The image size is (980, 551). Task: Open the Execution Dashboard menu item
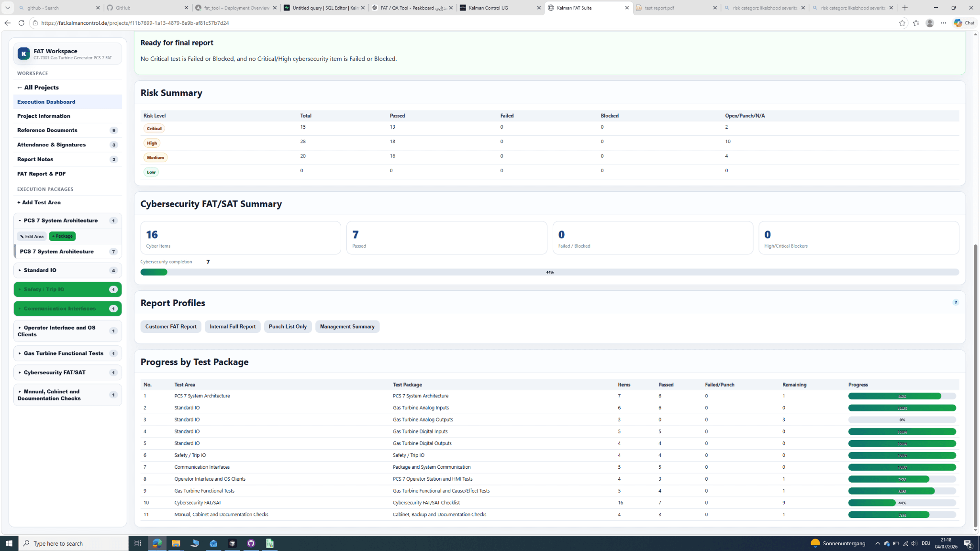pos(67,102)
